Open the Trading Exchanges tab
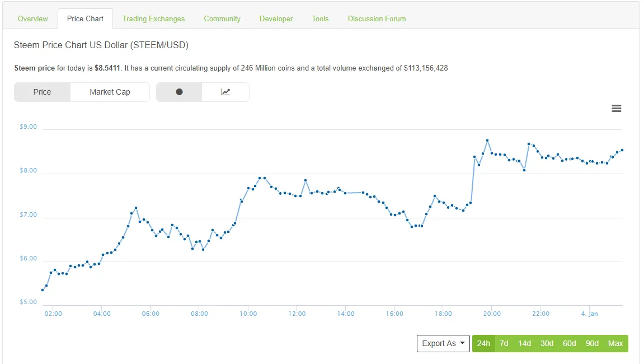The image size is (644, 364). tap(154, 19)
